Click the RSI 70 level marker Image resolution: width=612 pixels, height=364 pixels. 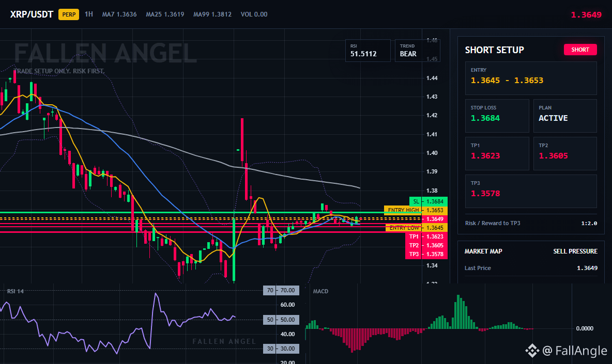pos(281,290)
